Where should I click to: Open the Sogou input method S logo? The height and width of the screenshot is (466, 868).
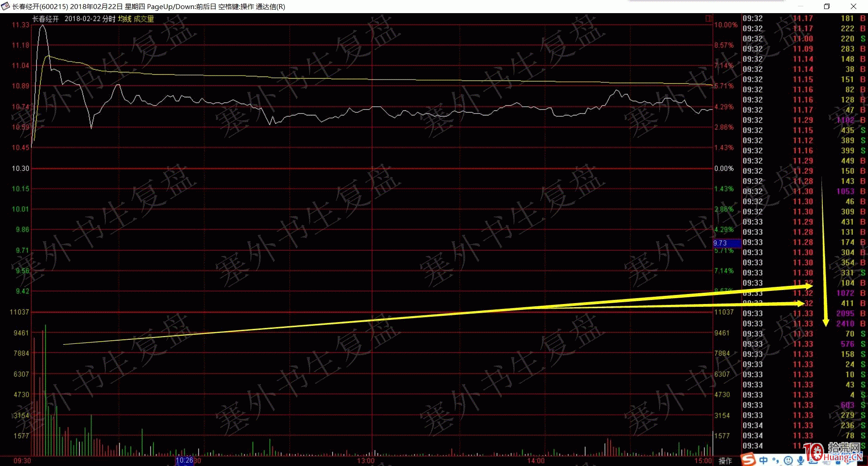(748, 460)
